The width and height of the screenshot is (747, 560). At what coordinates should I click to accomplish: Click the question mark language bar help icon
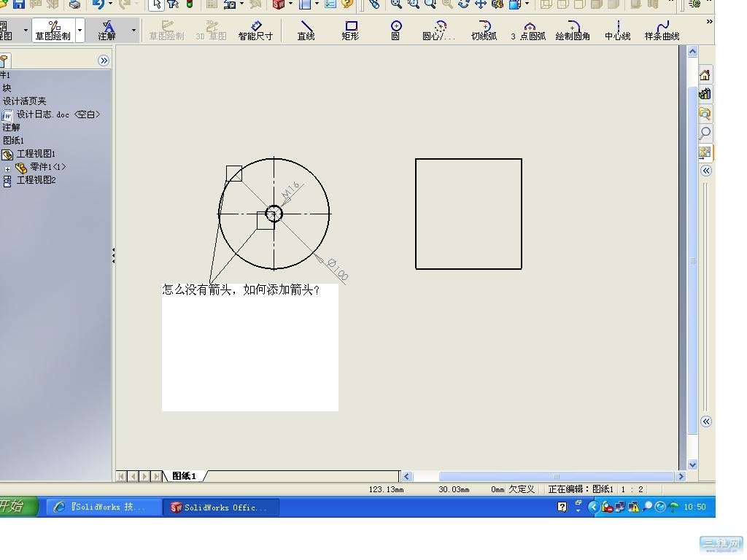tap(562, 507)
